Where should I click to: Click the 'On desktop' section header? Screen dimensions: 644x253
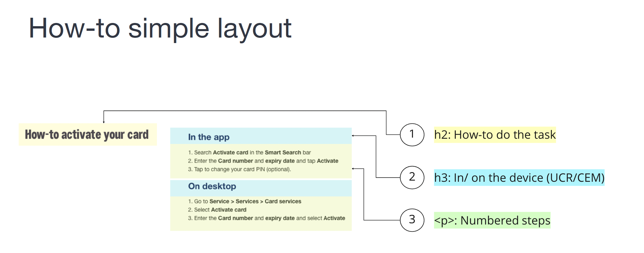click(x=212, y=186)
